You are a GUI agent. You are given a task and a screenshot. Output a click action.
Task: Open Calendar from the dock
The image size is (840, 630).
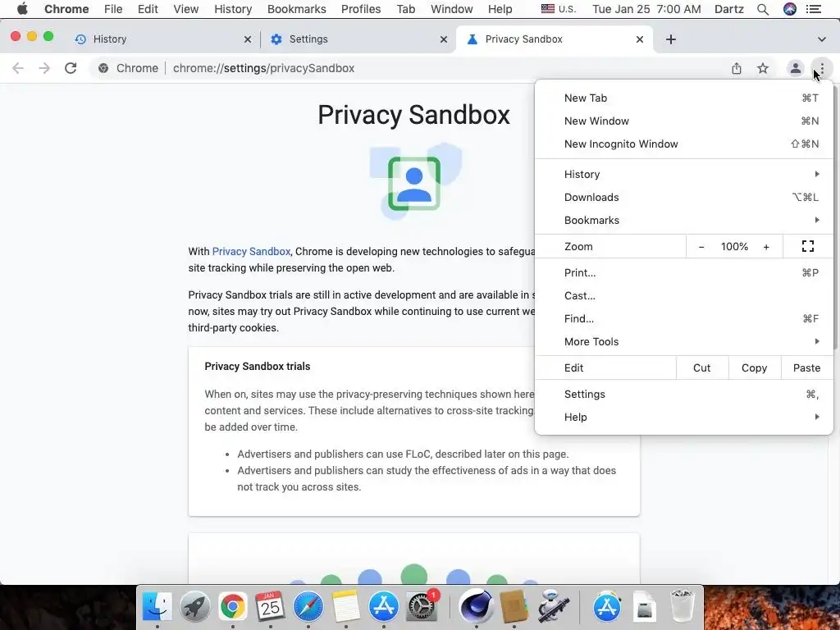pos(270,606)
